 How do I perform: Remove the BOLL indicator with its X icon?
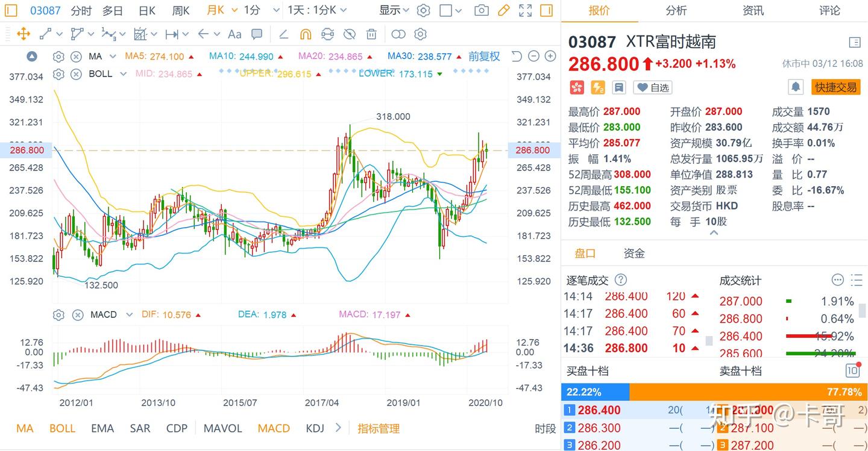(76, 74)
